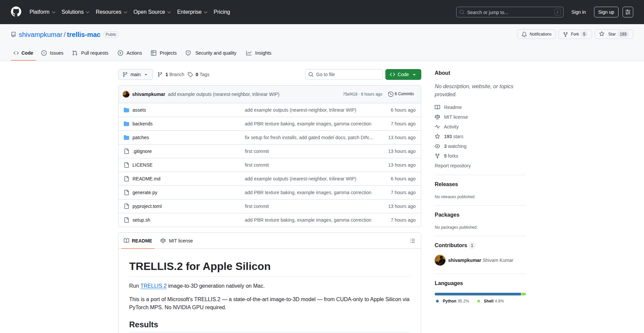This screenshot has height=333, width=644.
Task: Click the Notifications bell button
Action: click(x=536, y=34)
